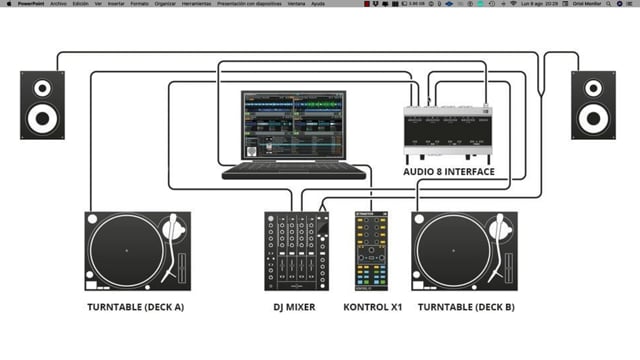The height and width of the screenshot is (360, 640).
Task: Open the Formato menu
Action: click(x=140, y=4)
